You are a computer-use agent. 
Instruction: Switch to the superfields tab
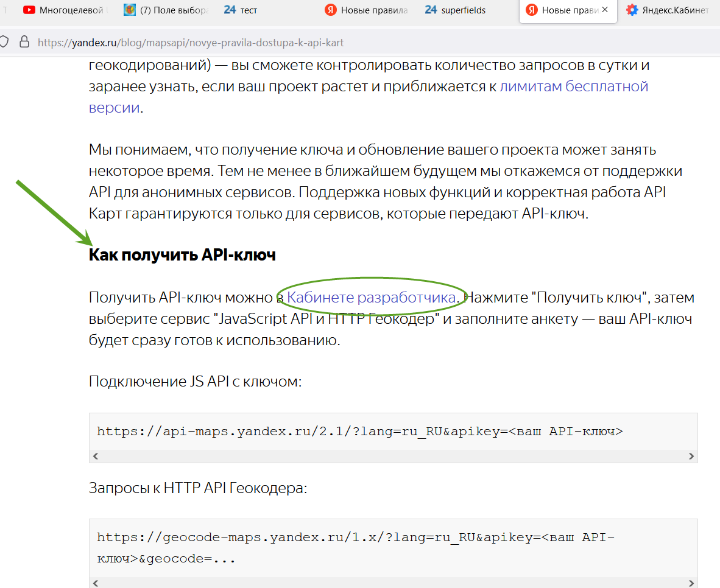point(456,10)
